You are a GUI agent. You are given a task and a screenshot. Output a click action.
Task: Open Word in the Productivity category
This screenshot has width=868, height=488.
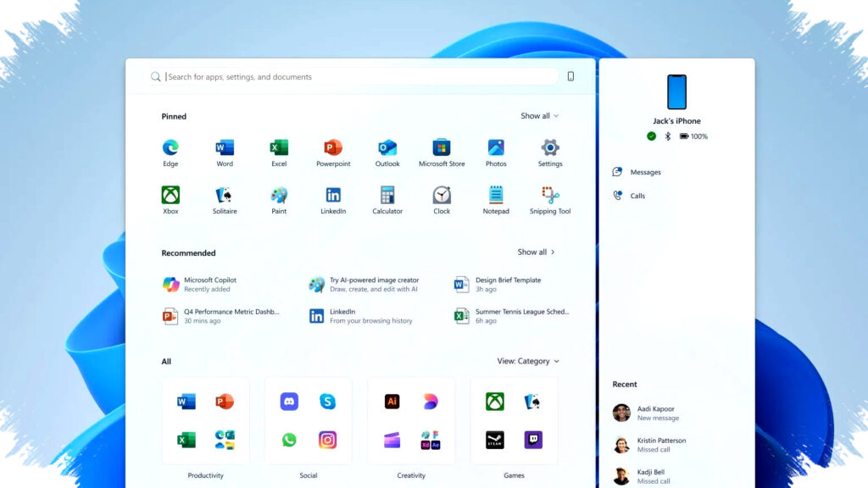point(186,401)
